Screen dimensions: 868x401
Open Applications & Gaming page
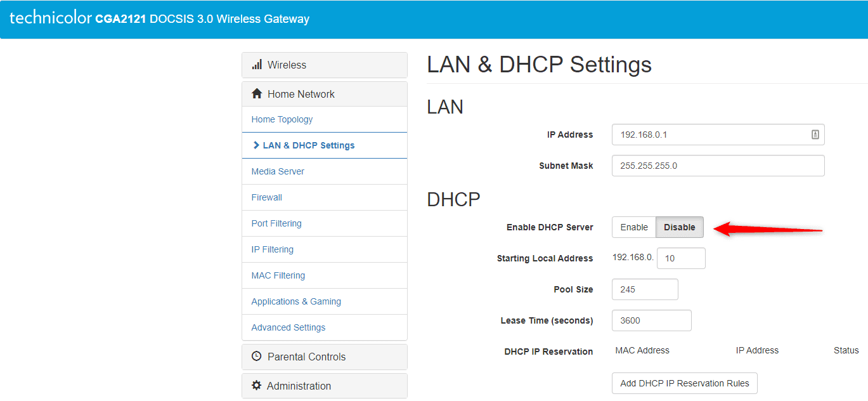click(325, 301)
